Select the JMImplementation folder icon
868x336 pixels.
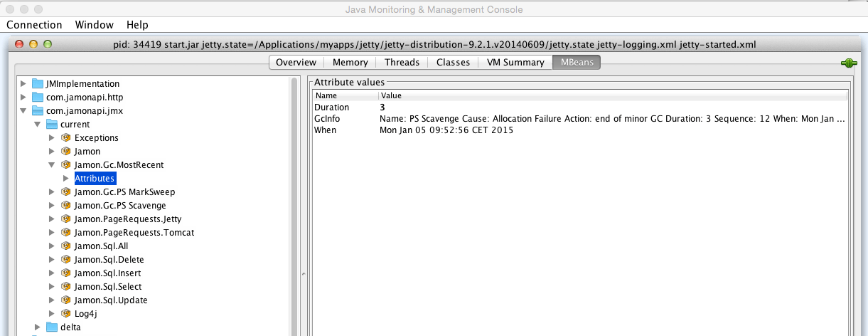pyautogui.click(x=38, y=84)
